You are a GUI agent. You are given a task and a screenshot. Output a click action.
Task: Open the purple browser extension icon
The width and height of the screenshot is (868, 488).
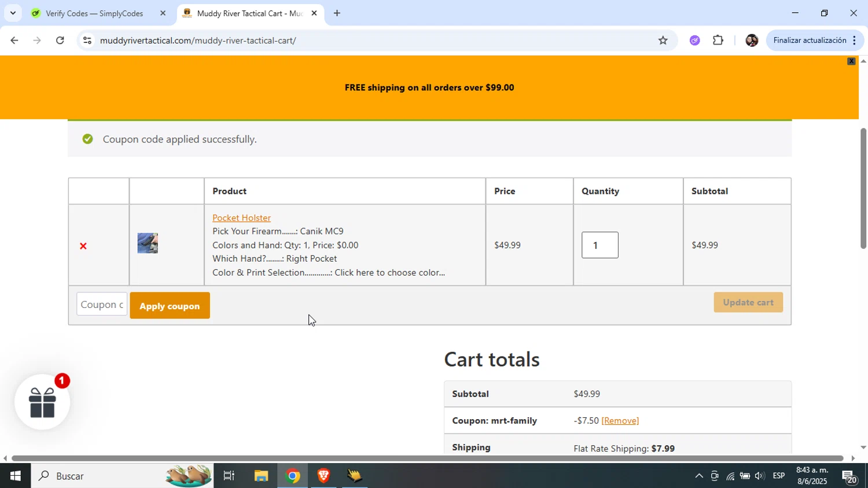click(x=695, y=41)
